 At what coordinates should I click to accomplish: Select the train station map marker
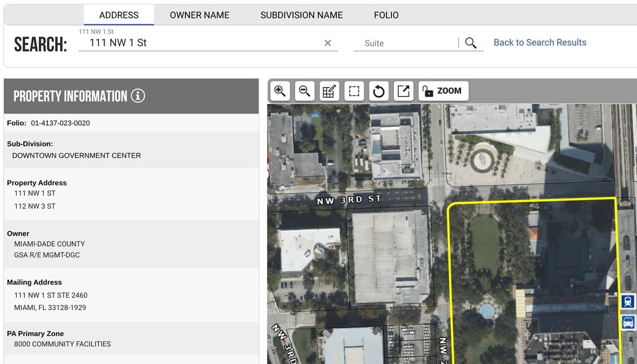click(627, 302)
